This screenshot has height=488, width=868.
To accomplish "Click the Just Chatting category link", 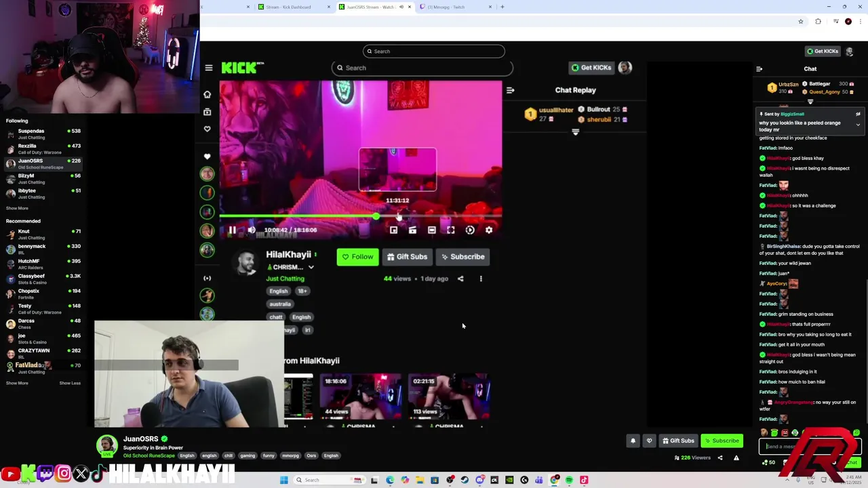I will (x=285, y=279).
